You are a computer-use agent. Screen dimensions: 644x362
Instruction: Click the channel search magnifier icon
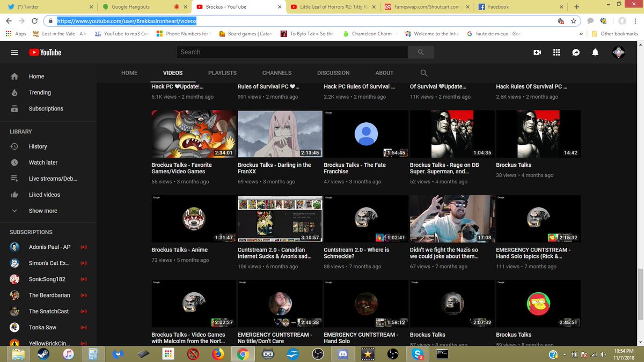click(424, 73)
